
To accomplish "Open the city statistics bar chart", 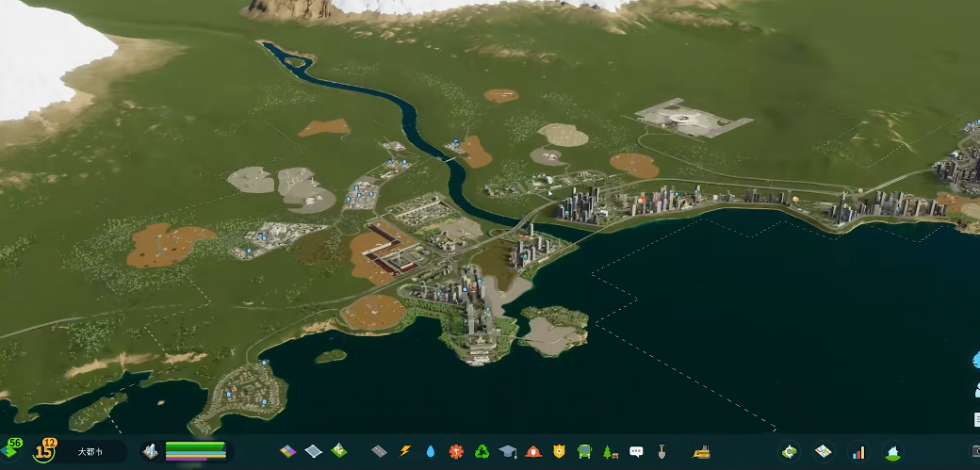I will [858, 451].
